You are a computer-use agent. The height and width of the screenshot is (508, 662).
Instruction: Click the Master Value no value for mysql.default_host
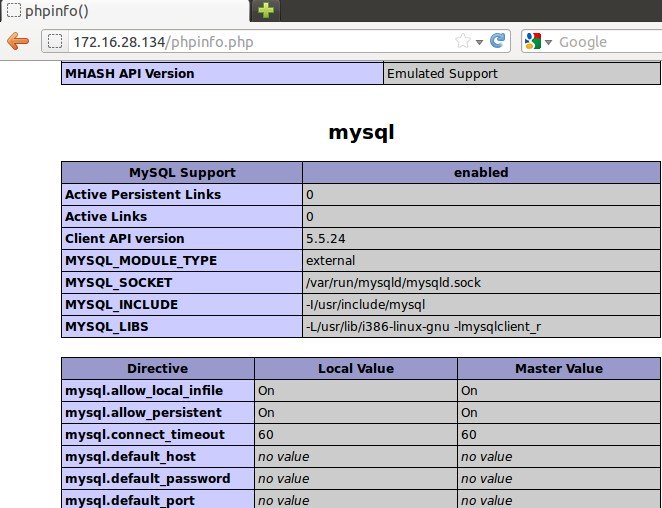tap(486, 456)
